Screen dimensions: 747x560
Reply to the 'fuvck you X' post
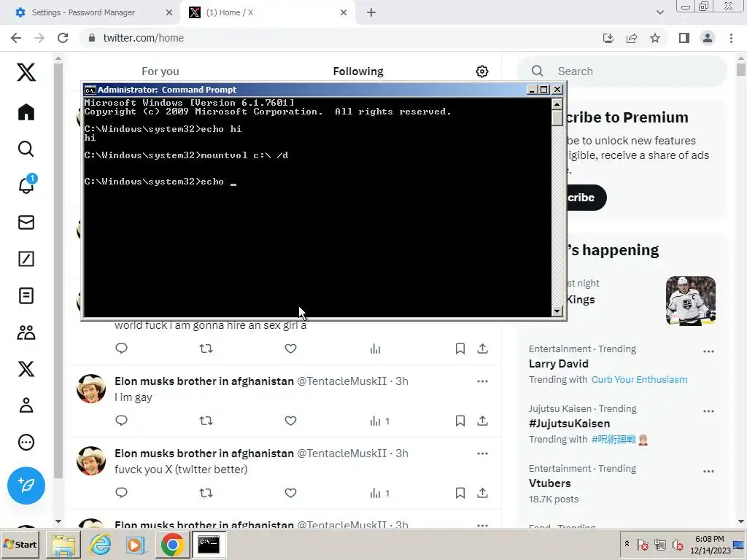click(x=122, y=493)
